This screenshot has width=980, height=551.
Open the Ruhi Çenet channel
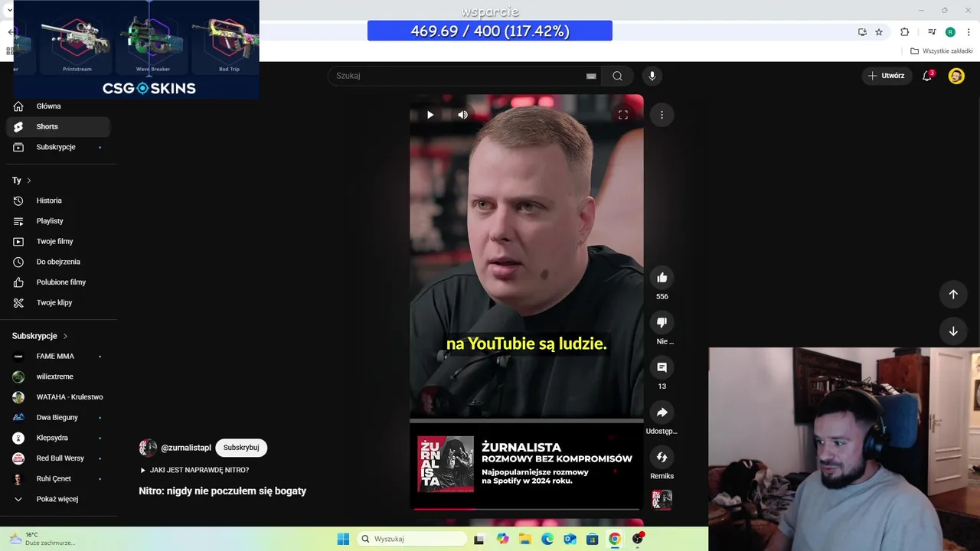coord(58,479)
